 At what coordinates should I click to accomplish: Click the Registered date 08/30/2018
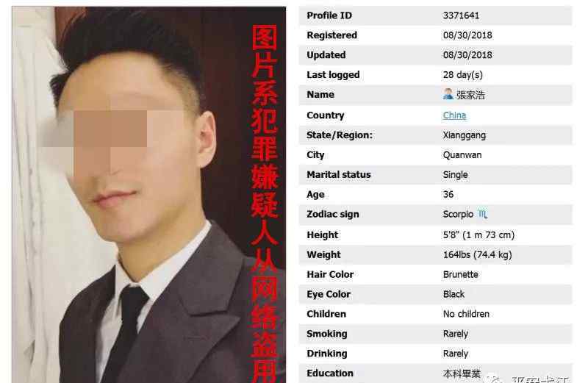(467, 35)
